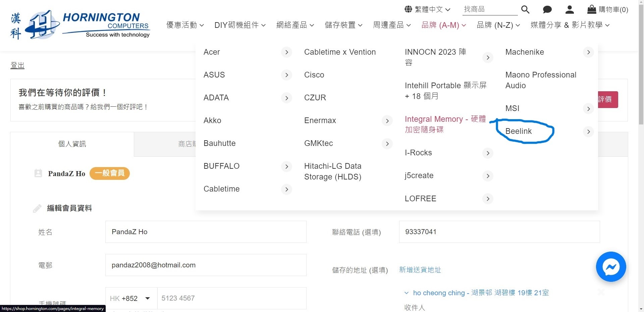
Task: Expand the Cabletime submenu arrow
Action: tap(286, 189)
